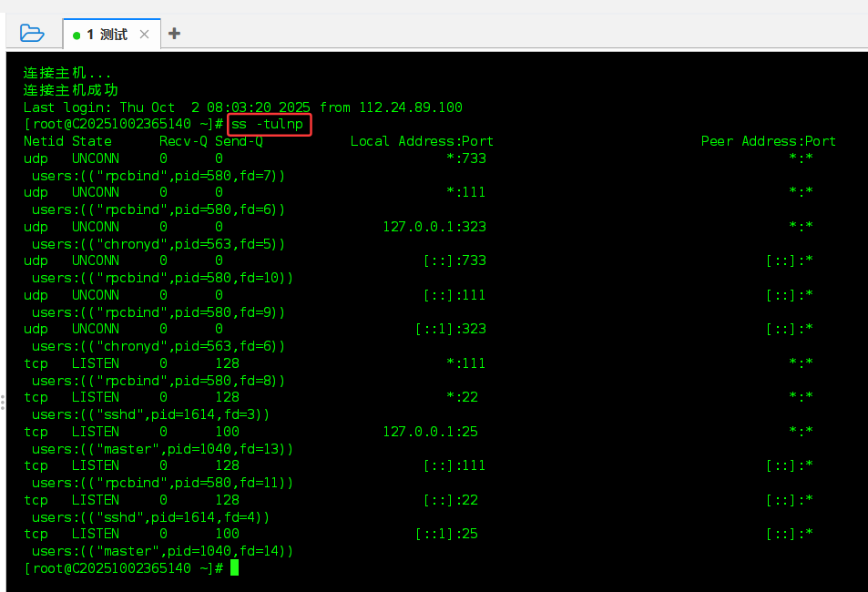Click the Local Address:Port header
This screenshot has width=868, height=592.
422,141
